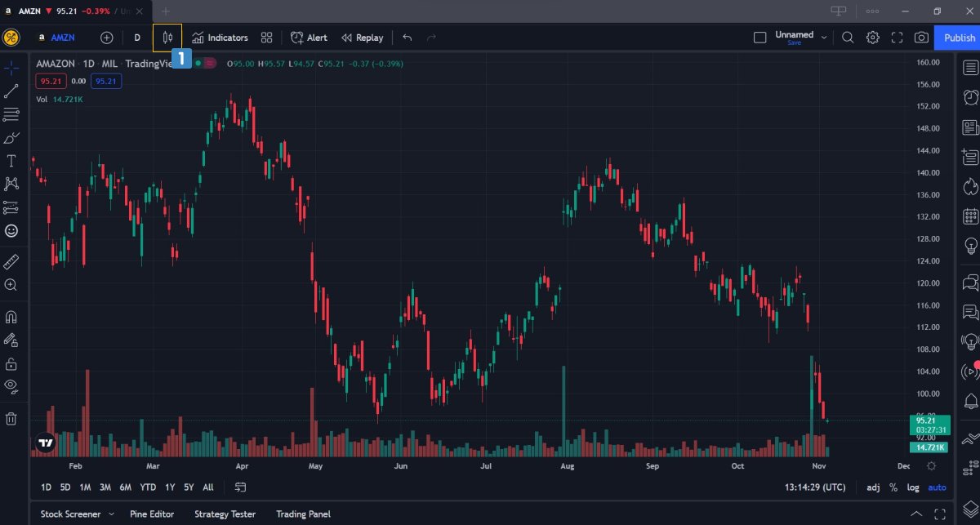Toggle percent scale
Image resolution: width=980 pixels, height=525 pixels.
coord(893,487)
